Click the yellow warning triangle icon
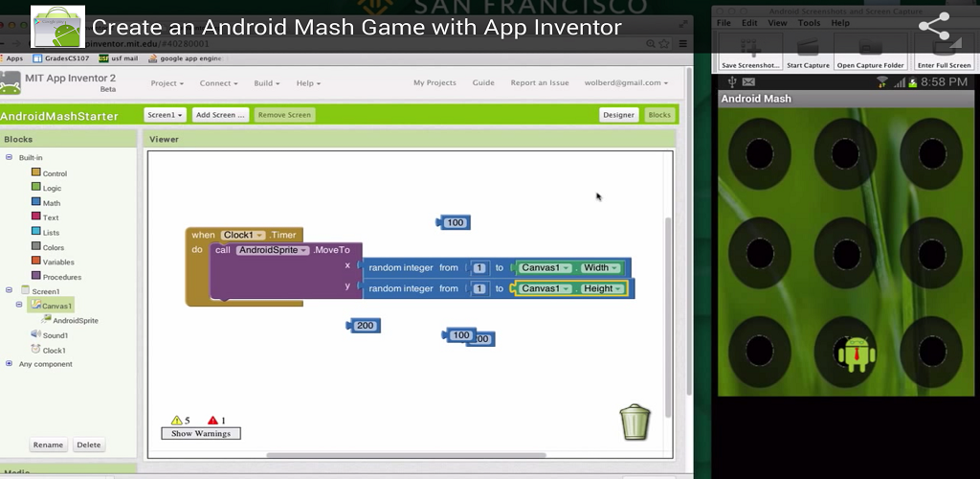980x479 pixels. tap(176, 421)
